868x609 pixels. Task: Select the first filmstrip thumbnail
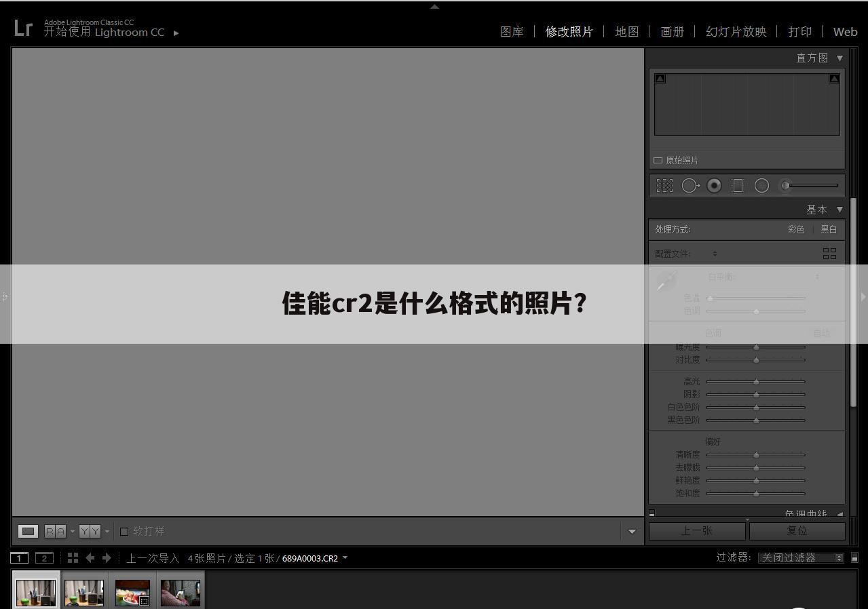pyautogui.click(x=36, y=592)
